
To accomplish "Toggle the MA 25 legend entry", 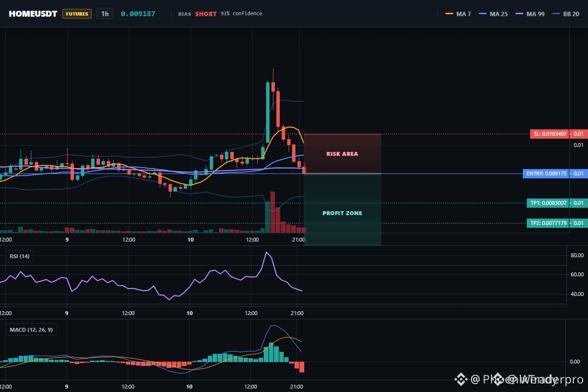I will click(x=493, y=14).
